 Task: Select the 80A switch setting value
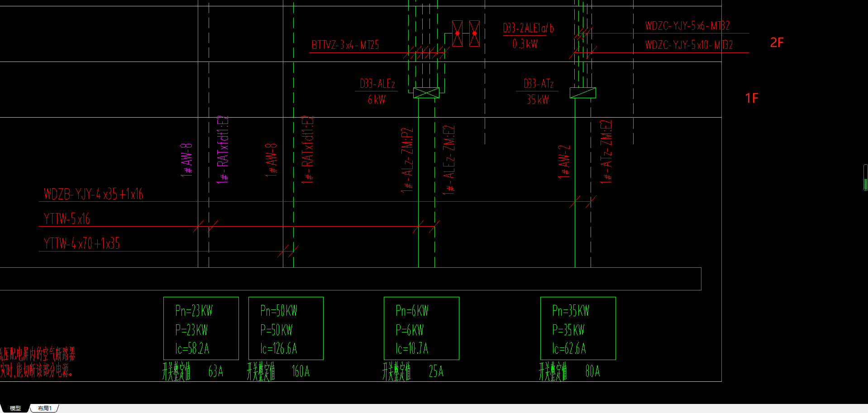point(593,372)
